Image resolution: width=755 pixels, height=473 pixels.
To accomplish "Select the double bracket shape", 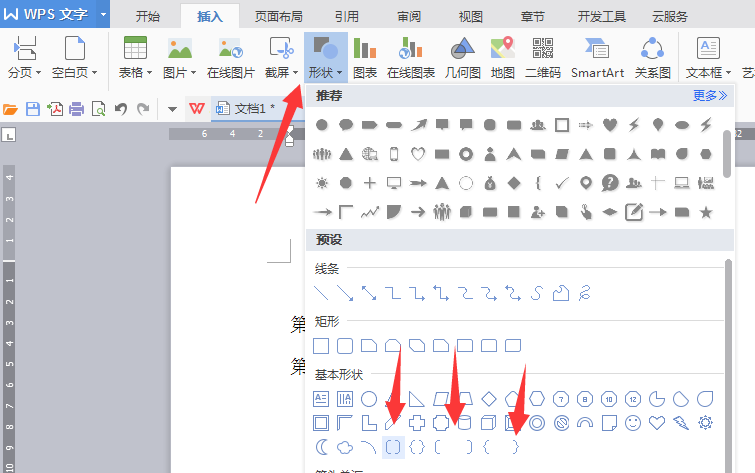I will pyautogui.click(x=393, y=447).
